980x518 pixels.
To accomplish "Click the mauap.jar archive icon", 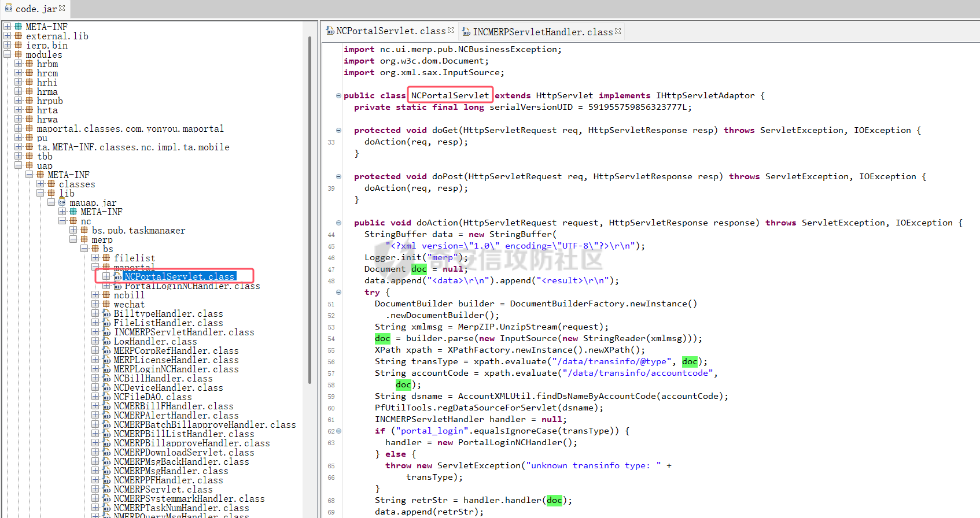I will pyautogui.click(x=62, y=202).
